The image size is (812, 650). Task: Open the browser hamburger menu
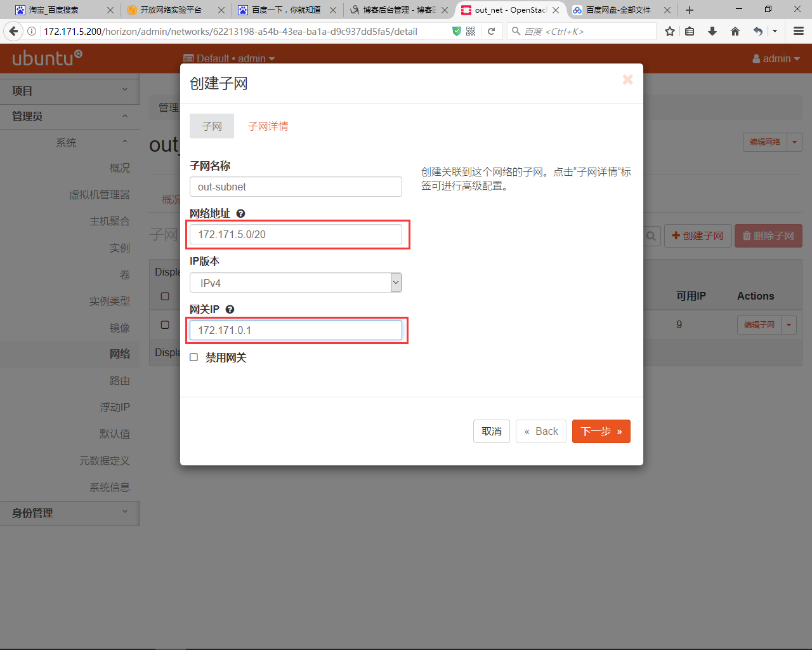[x=799, y=31]
